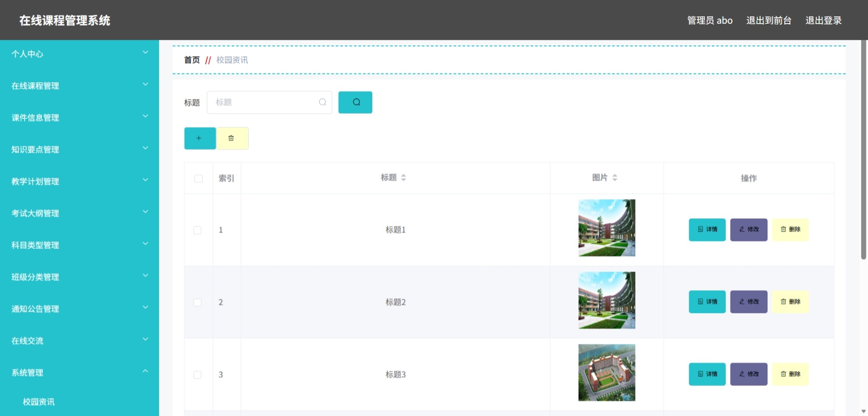Image resolution: width=868 pixels, height=416 pixels.
Task: Click 管理员 abo in header
Action: pos(709,20)
